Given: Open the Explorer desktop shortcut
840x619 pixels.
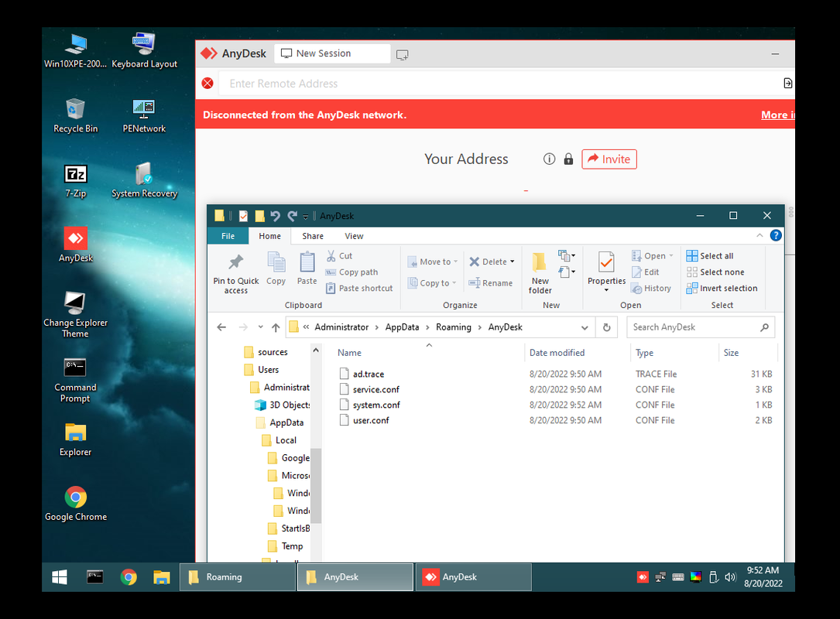Looking at the screenshot, I should (76, 439).
